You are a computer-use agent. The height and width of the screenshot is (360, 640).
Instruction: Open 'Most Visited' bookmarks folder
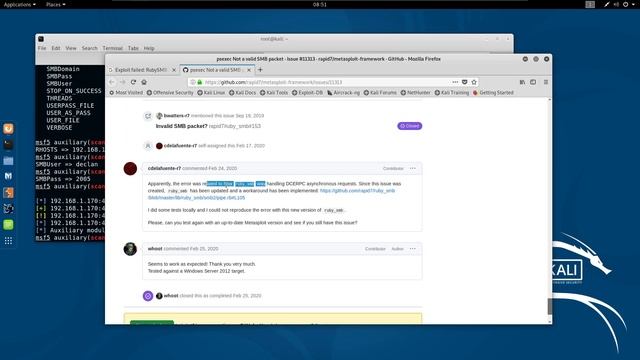pyautogui.click(x=126, y=93)
